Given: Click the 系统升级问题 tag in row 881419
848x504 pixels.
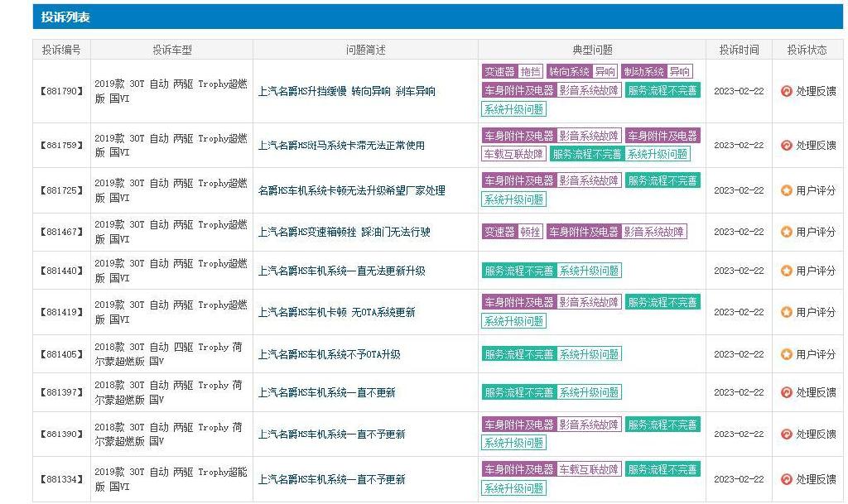Looking at the screenshot, I should pos(513,321).
